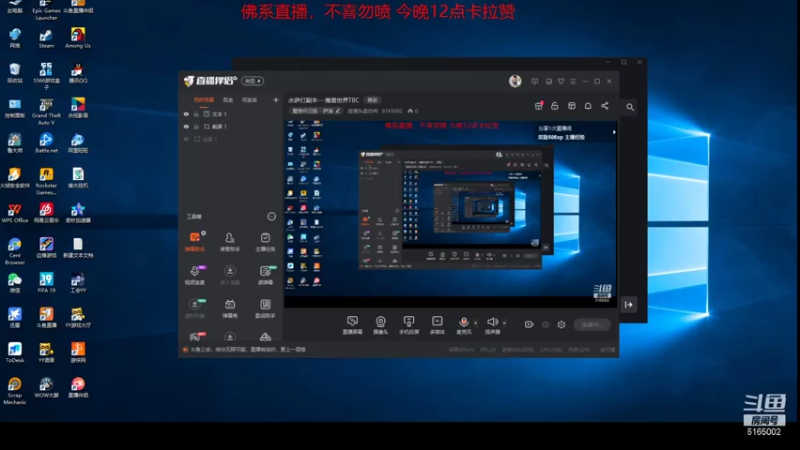Click the notification bell icon
The width and height of the screenshot is (800, 450).
(x=588, y=106)
